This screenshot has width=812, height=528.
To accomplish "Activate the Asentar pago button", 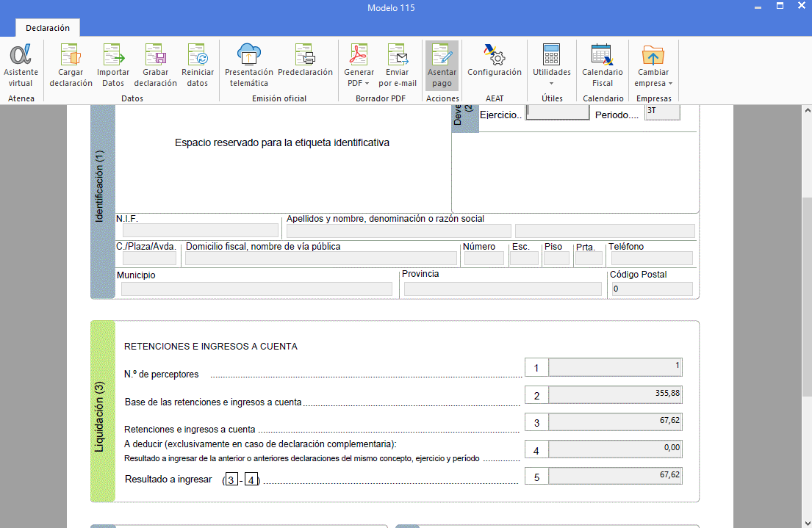I will coord(442,65).
